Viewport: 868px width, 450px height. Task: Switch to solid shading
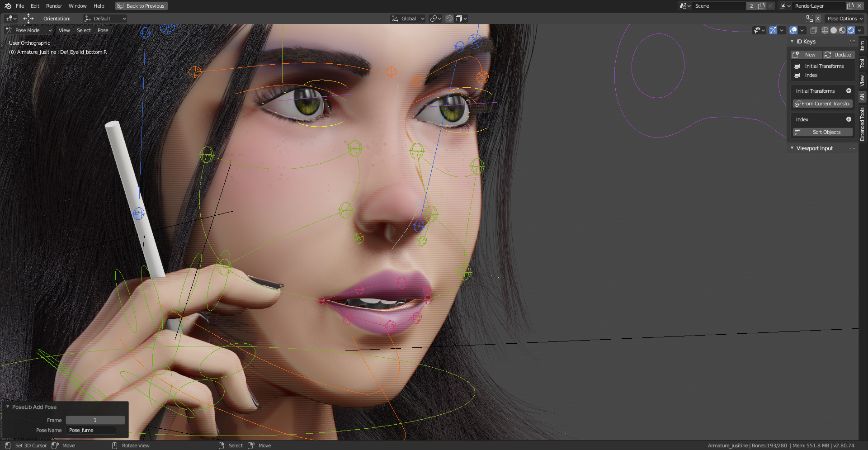tap(834, 30)
